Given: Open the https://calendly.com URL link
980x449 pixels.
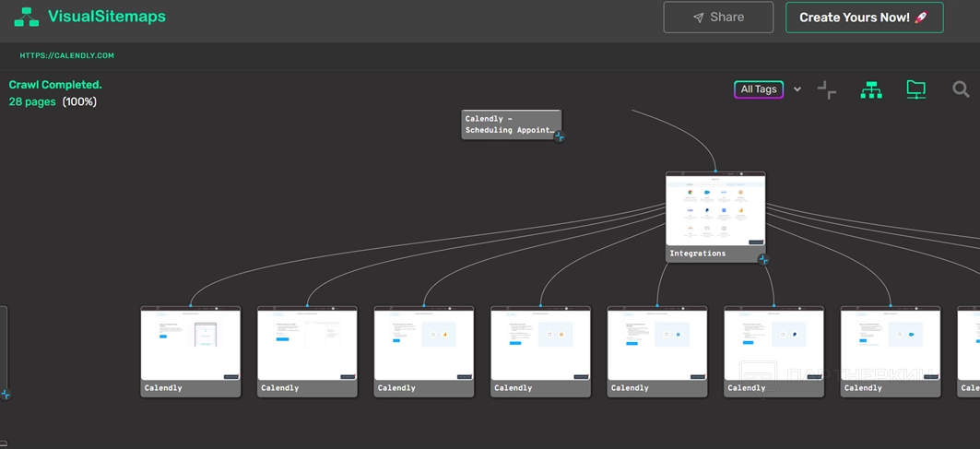Looking at the screenshot, I should (x=67, y=55).
